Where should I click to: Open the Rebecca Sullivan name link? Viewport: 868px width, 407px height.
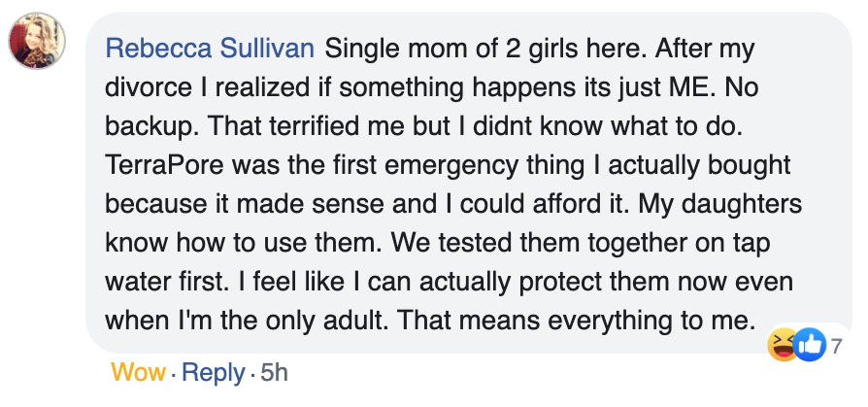210,47
